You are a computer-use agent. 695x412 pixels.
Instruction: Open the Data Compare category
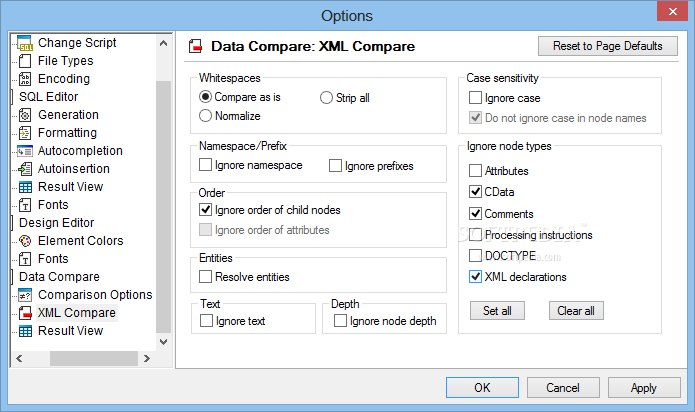pos(59,277)
